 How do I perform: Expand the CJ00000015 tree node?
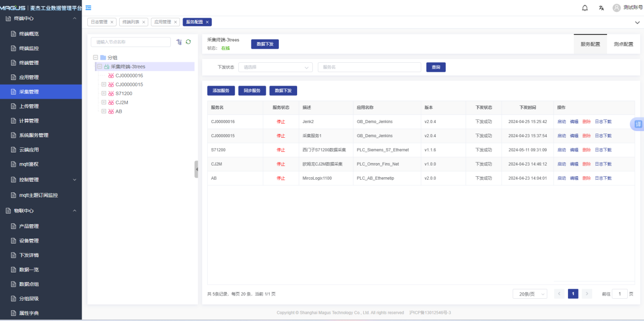(104, 85)
